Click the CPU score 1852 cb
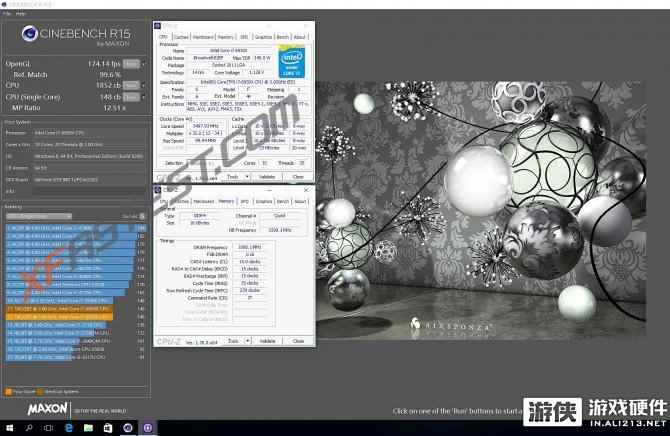This screenshot has width=670, height=436. click(109, 85)
